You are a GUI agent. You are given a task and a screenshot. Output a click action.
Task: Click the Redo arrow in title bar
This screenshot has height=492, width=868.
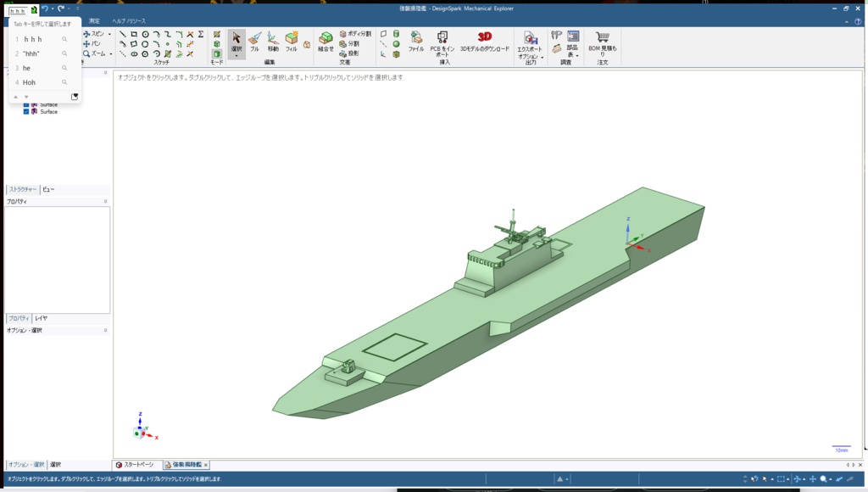coord(61,8)
